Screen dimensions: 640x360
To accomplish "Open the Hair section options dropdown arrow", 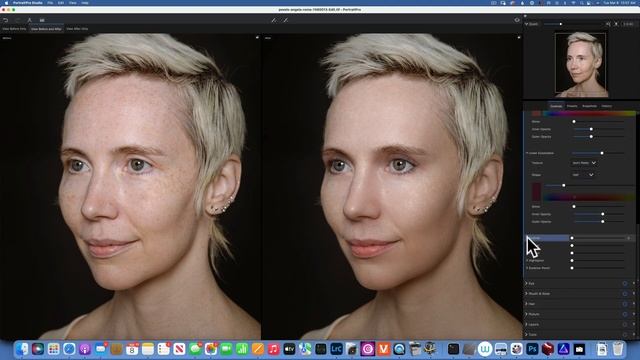I will 633,304.
